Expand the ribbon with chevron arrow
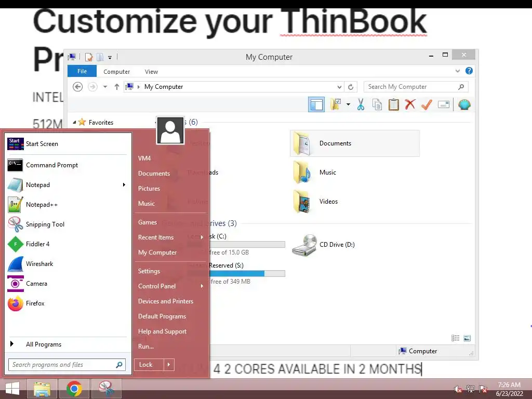 [x=457, y=71]
